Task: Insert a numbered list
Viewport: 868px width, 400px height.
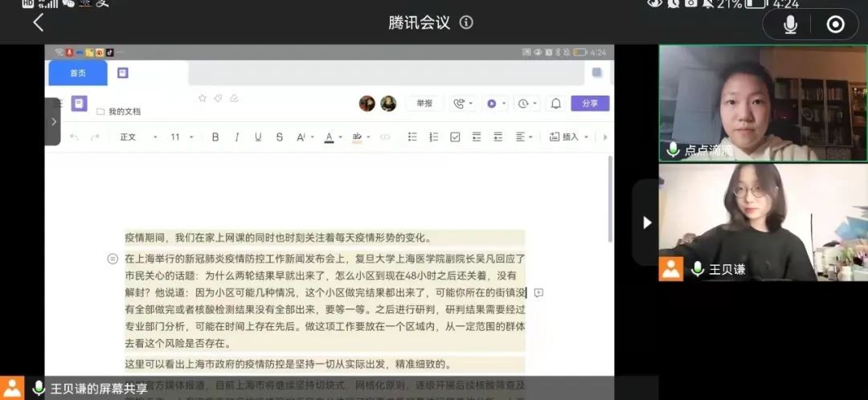Action: (x=433, y=137)
